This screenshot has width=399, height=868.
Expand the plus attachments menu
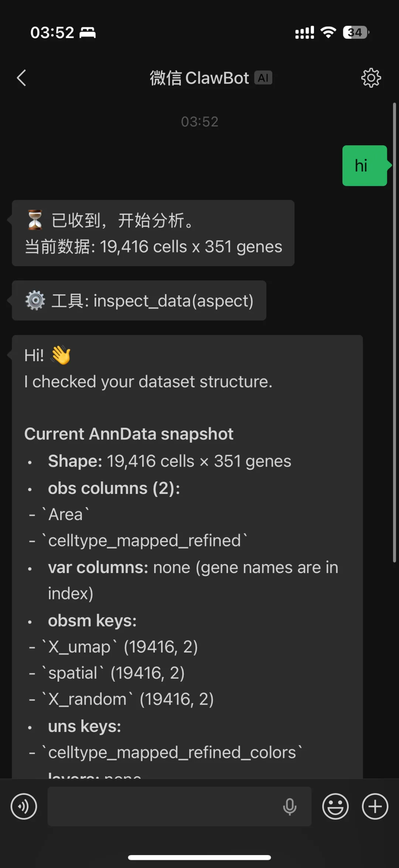(x=375, y=806)
